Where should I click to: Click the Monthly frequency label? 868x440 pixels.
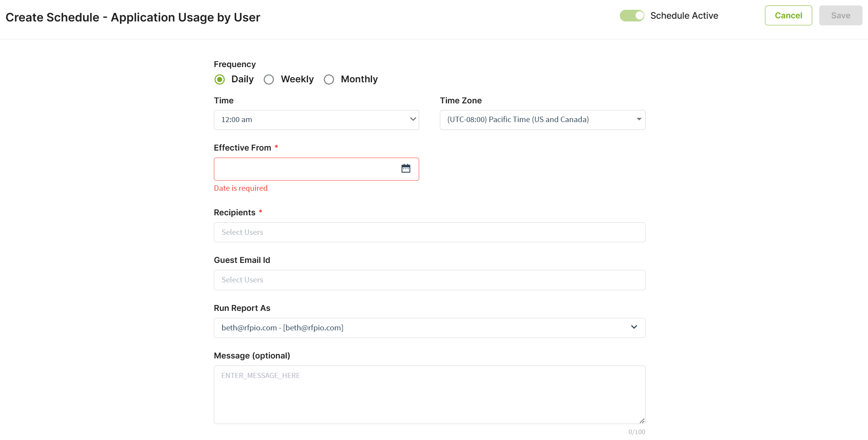coord(359,79)
